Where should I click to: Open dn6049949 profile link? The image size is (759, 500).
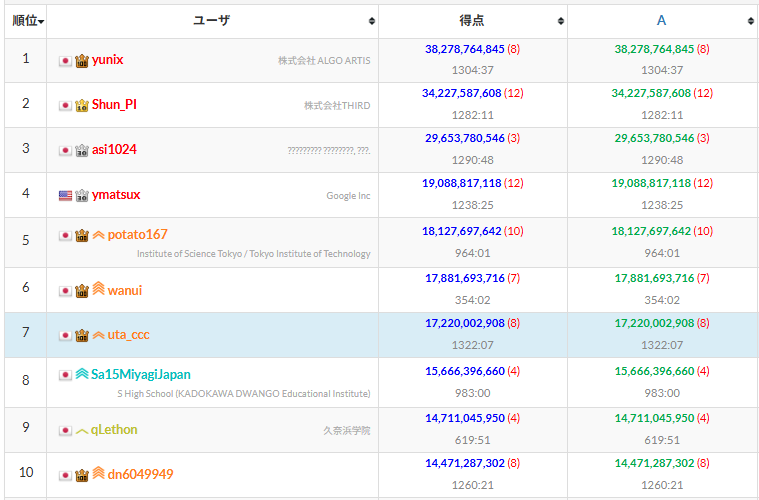(x=141, y=474)
